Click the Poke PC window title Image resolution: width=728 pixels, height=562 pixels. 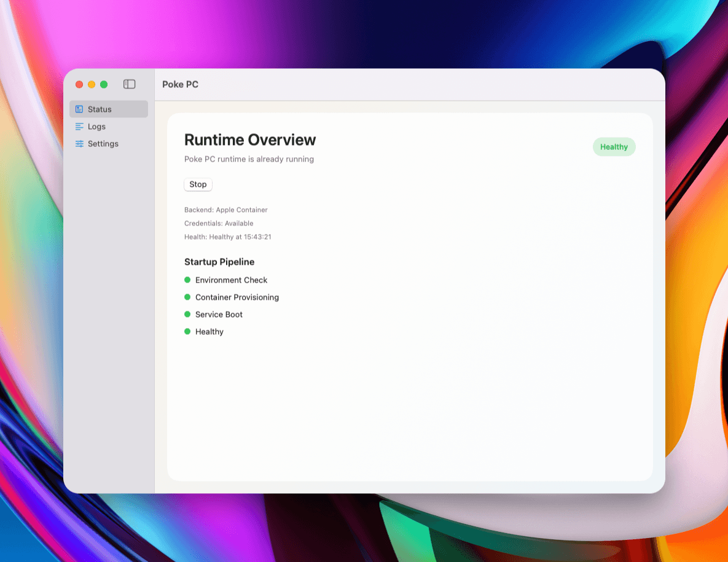coord(180,84)
